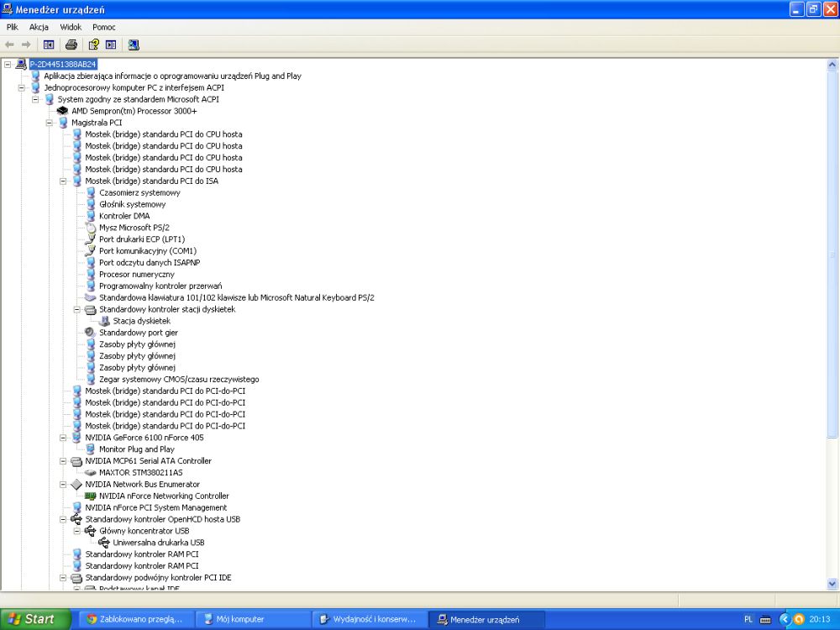Click the Port drukarki ECP (LPT1) icon
This screenshot has height=630, width=840.
click(91, 239)
